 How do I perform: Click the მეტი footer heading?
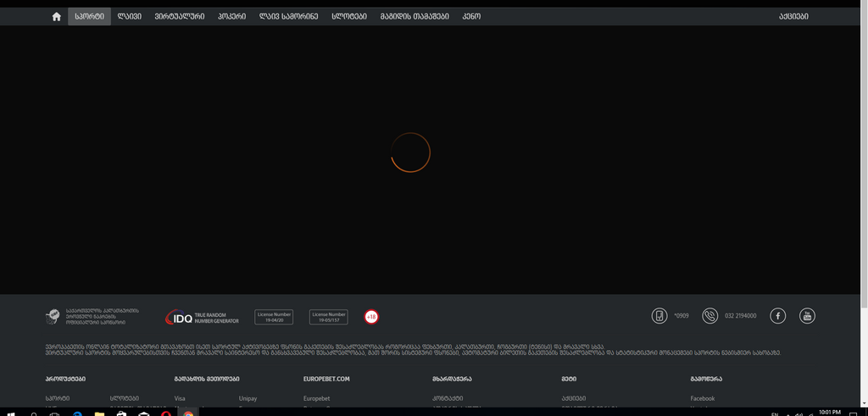pyautogui.click(x=569, y=379)
